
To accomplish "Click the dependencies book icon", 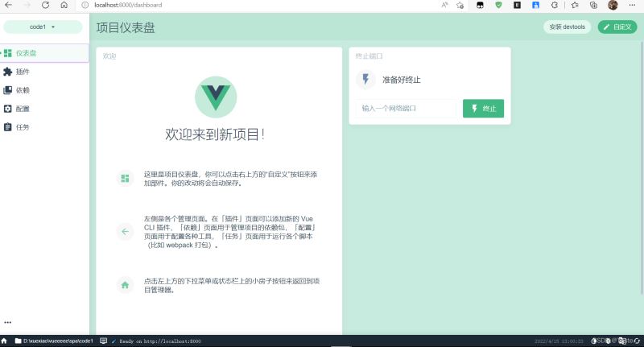I will coord(8,90).
